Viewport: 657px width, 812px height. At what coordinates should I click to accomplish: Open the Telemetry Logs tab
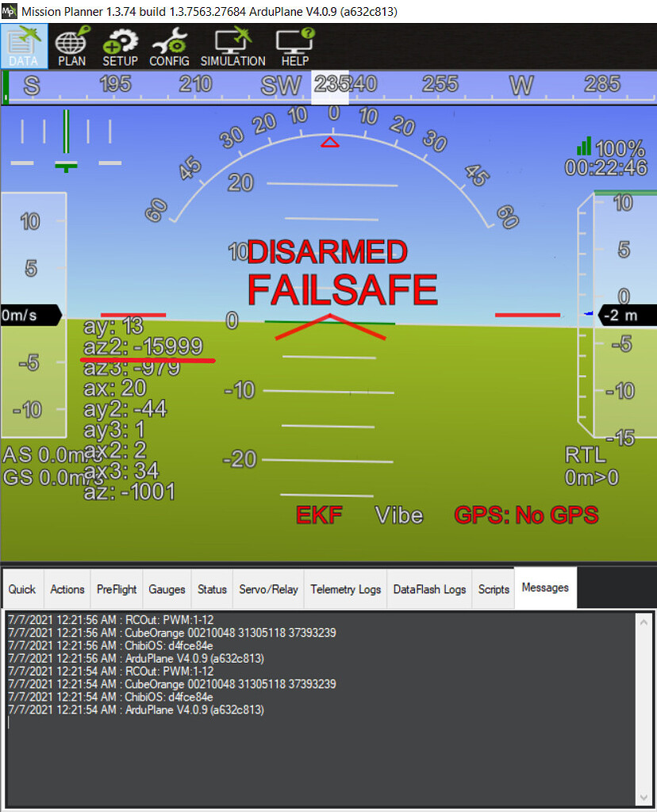tap(345, 590)
